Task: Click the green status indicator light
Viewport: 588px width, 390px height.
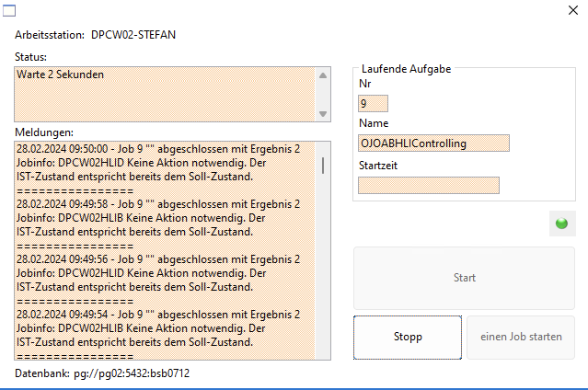Action: 562,223
